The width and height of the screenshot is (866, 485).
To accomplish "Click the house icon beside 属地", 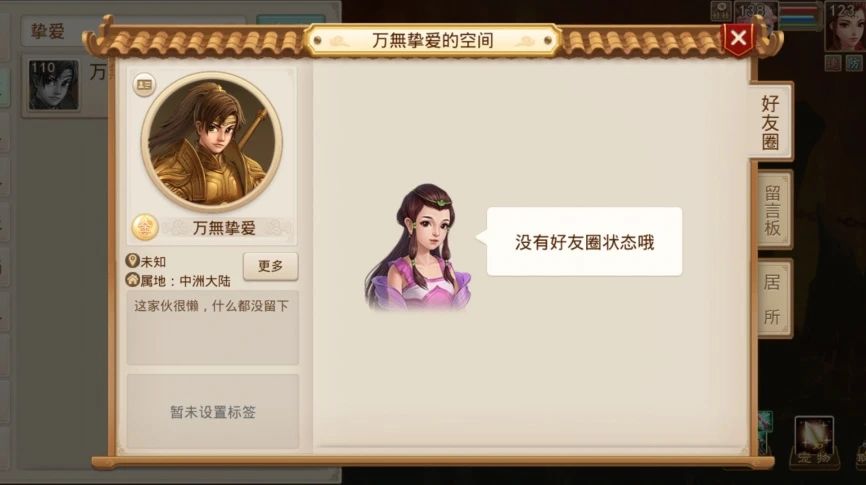I will point(132,280).
